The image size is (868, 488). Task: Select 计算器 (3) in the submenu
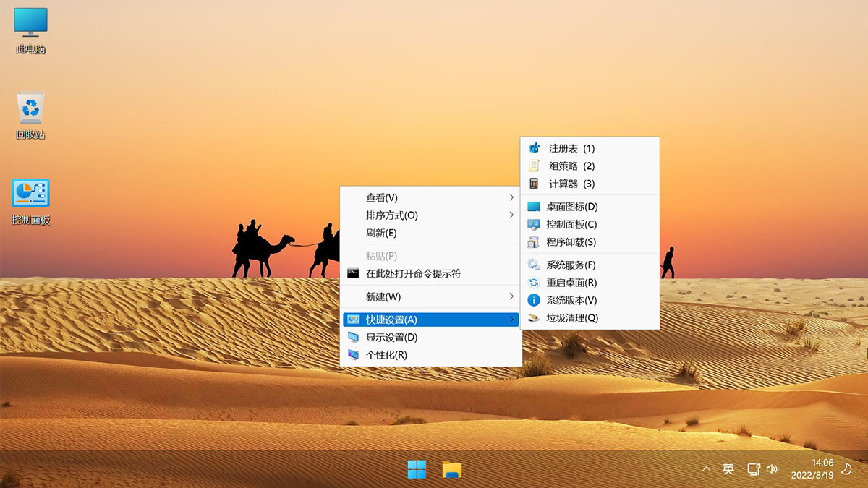pos(571,184)
